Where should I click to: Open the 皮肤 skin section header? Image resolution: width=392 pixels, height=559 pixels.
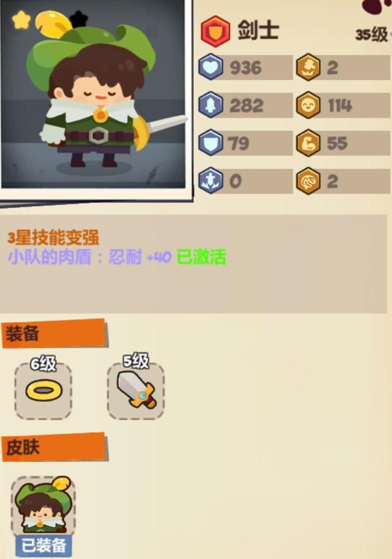54,447
